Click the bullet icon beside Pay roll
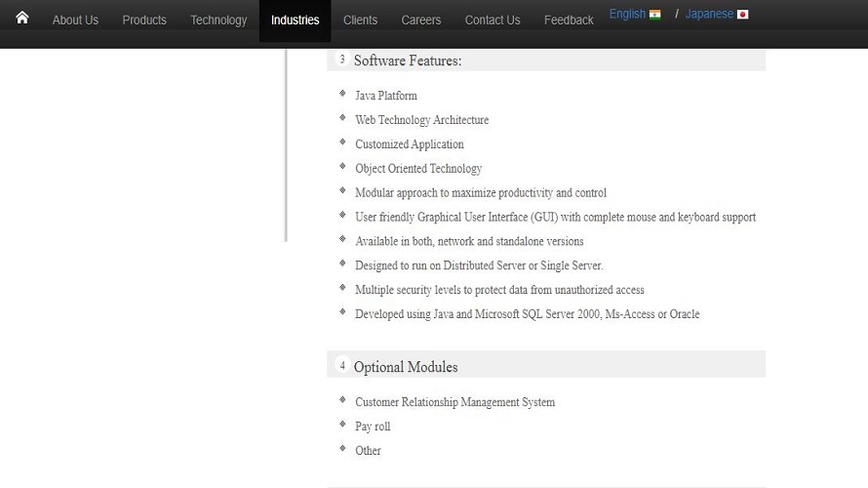Viewport: 868px width, 488px height. (342, 426)
